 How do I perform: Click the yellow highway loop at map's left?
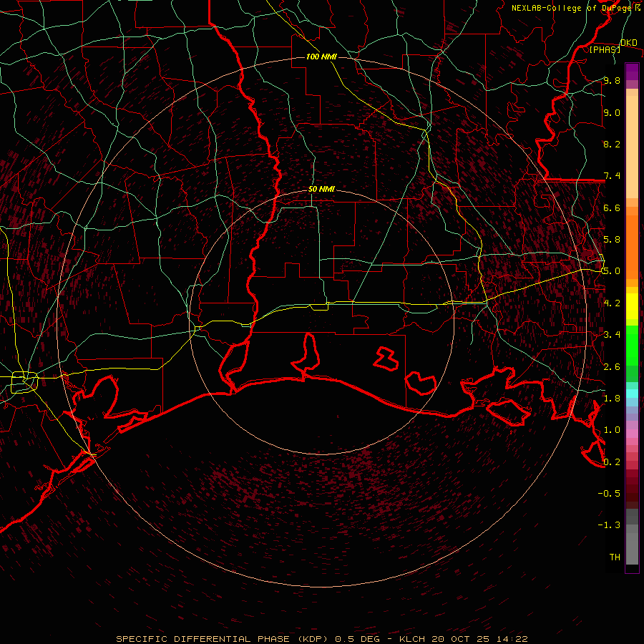[x=24, y=382]
